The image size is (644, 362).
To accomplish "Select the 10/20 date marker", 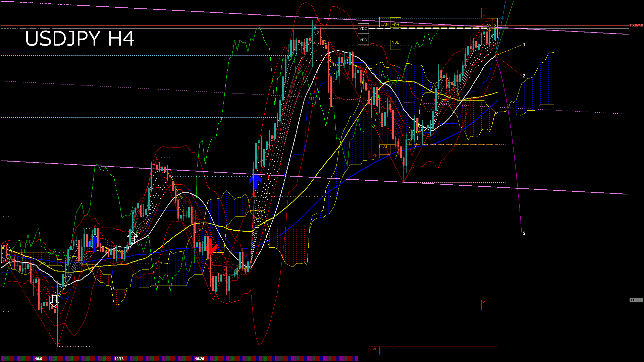I will point(200,359).
